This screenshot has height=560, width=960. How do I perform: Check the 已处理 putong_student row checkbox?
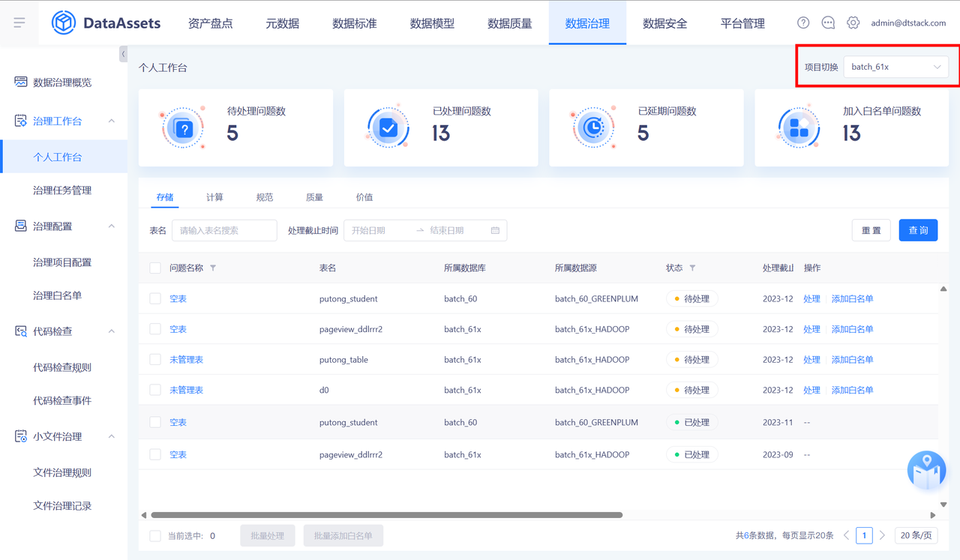click(x=155, y=422)
